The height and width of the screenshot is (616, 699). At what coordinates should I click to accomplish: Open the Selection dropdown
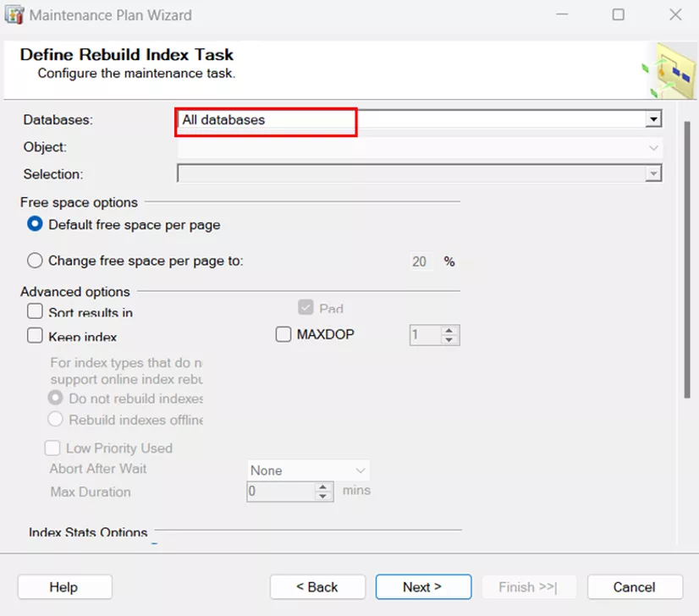tap(653, 173)
